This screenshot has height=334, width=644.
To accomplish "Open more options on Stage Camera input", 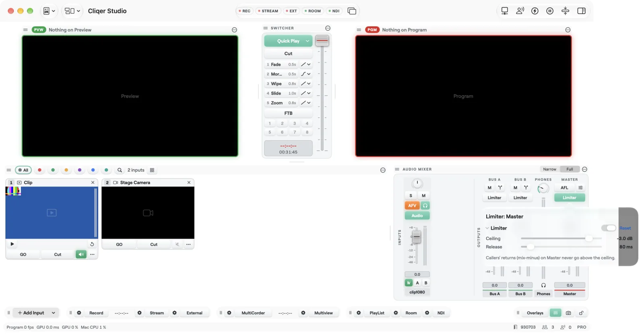I will coord(188,245).
